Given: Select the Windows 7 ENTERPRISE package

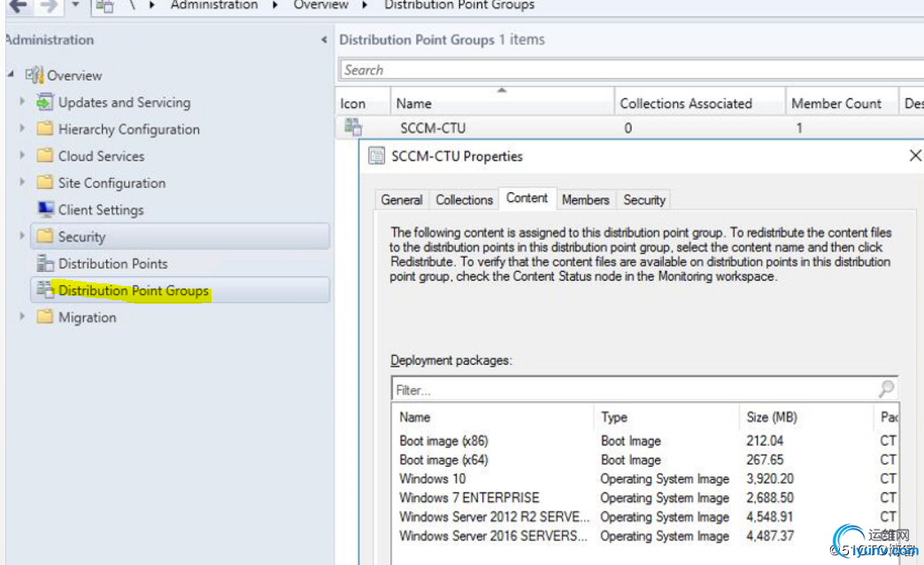Looking at the screenshot, I should coord(645,497).
